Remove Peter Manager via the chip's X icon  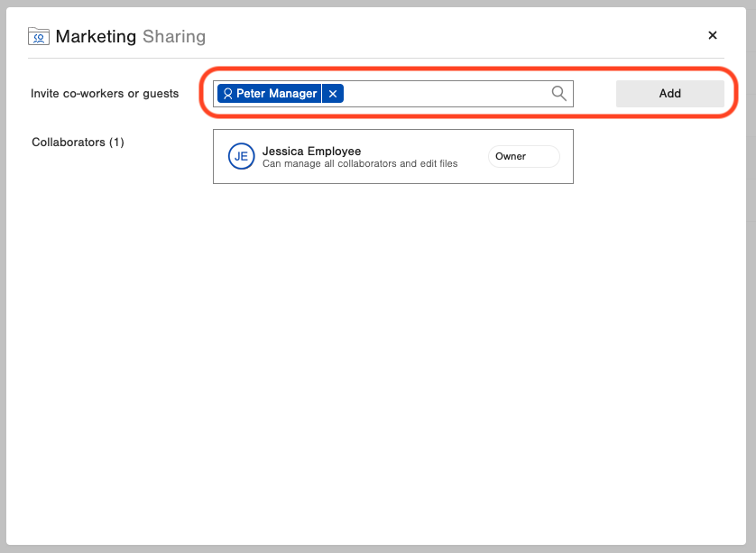click(x=332, y=93)
